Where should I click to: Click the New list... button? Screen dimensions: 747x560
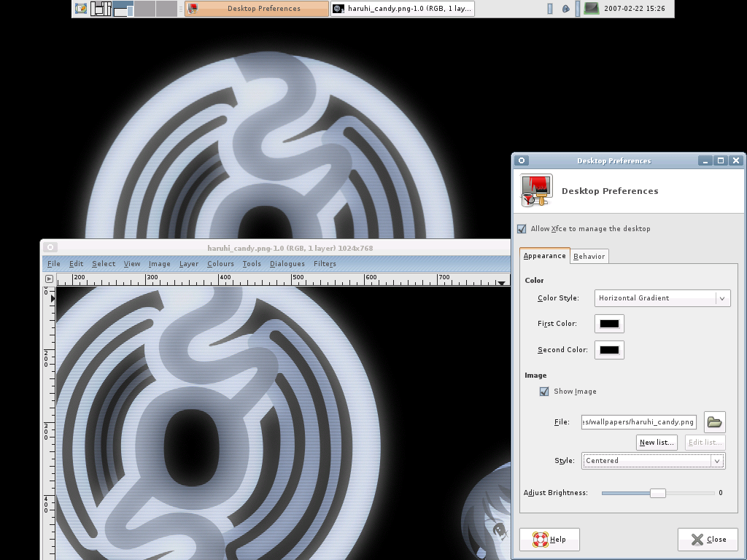[657, 443]
